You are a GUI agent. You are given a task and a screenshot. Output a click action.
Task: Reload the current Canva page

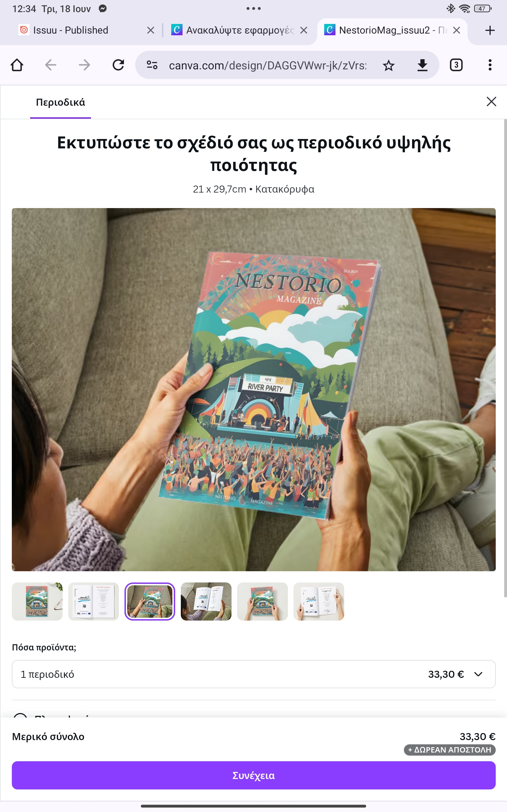pos(118,65)
